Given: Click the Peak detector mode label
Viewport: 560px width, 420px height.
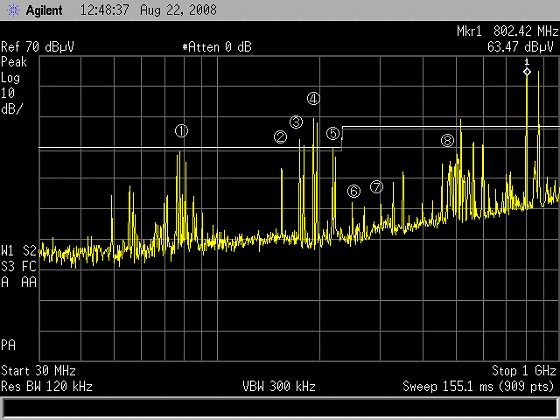Looking at the screenshot, I should click(14, 62).
